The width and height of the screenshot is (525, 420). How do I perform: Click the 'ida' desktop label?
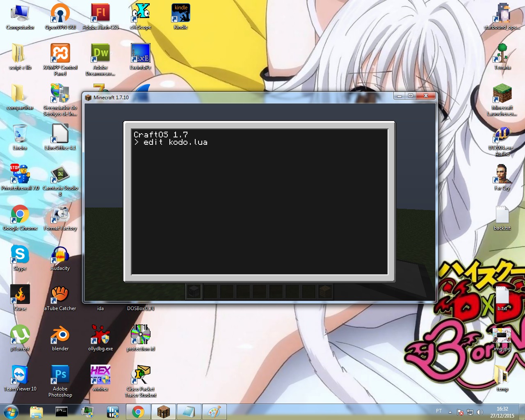[x=100, y=308]
